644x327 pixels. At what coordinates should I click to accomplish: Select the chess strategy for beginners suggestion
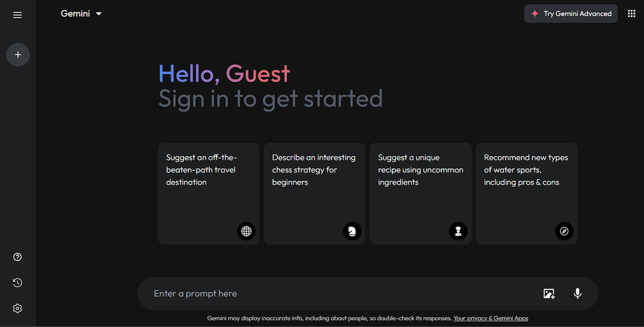(314, 185)
